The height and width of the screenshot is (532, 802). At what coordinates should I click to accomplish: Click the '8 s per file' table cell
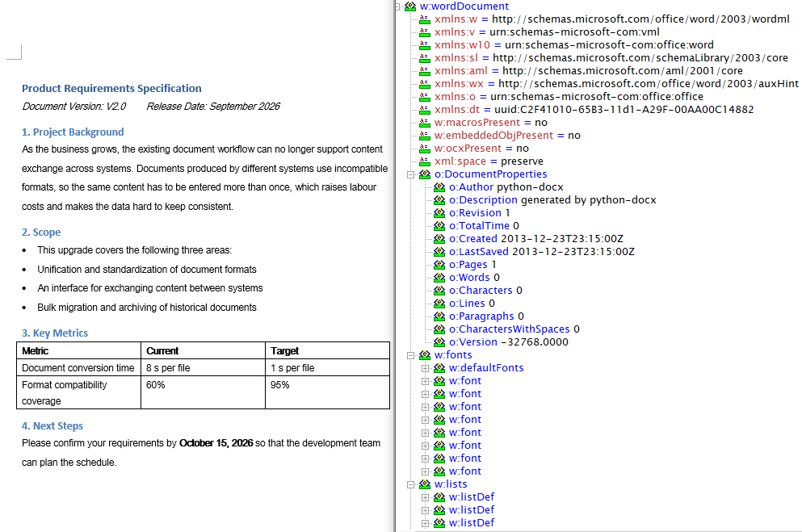point(203,368)
